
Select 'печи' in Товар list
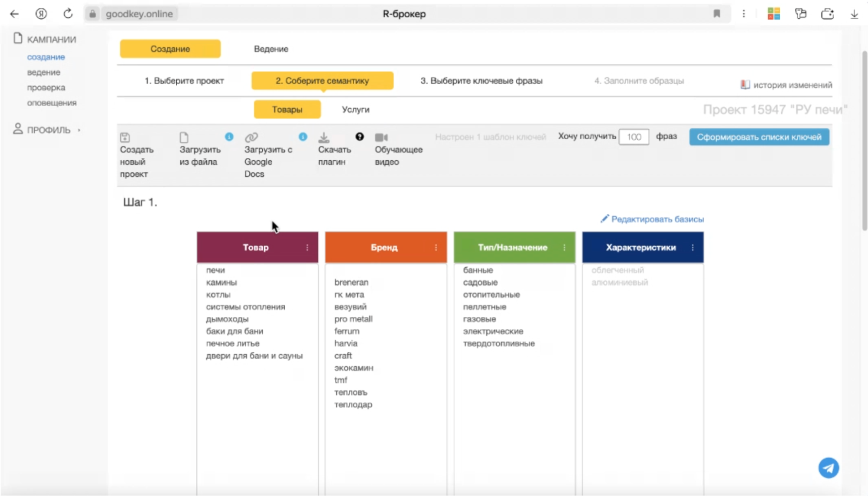215,270
